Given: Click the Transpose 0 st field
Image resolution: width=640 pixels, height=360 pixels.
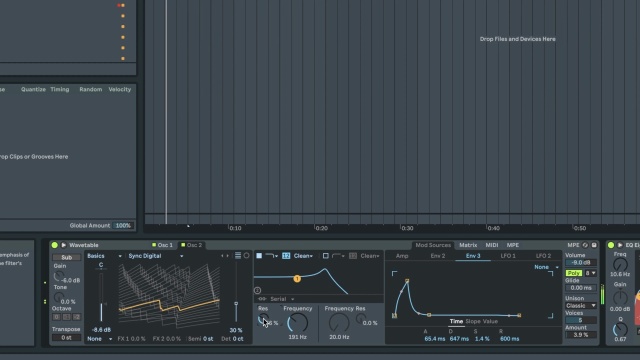Looking at the screenshot, I should click(x=66, y=338).
